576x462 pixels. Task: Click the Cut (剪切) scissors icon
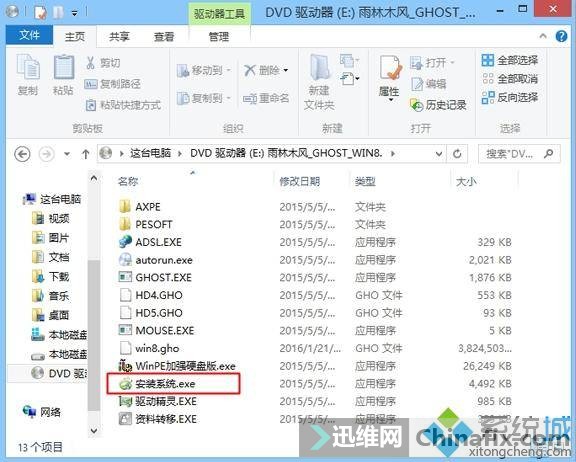click(90, 63)
